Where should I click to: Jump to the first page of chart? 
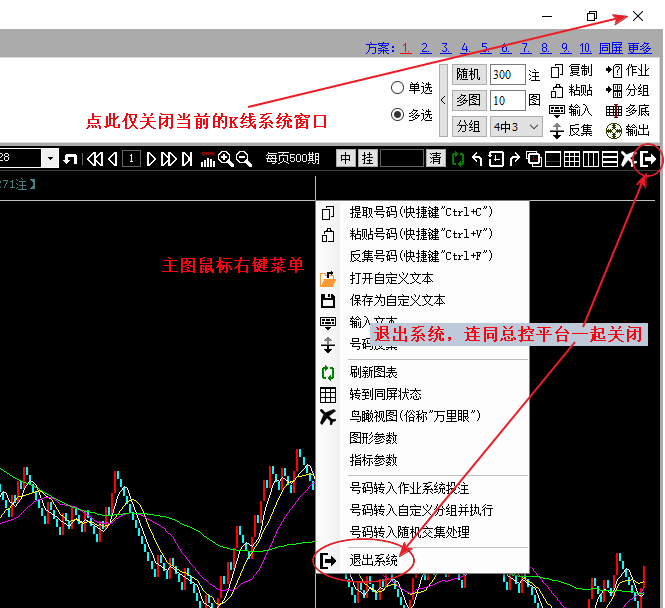pyautogui.click(x=95, y=159)
